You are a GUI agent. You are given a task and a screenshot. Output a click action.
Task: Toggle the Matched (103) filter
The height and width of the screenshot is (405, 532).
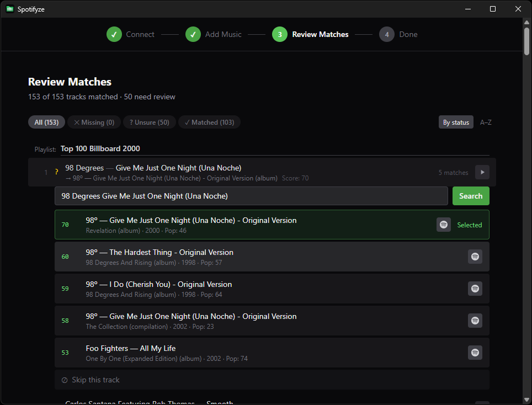(209, 122)
